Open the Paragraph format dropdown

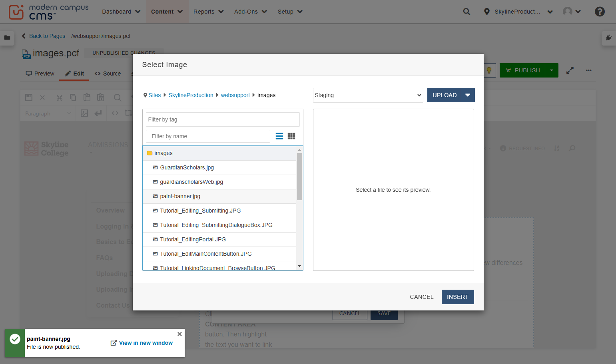pyautogui.click(x=48, y=113)
